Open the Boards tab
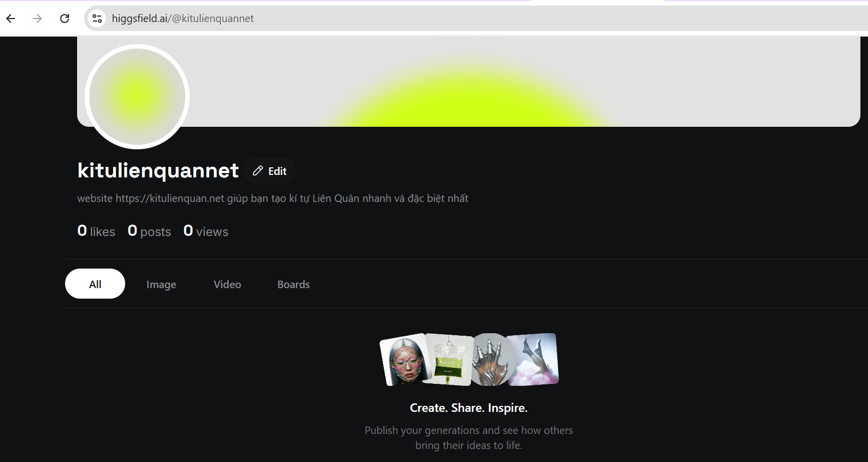This screenshot has width=868, height=462. pyautogui.click(x=293, y=284)
